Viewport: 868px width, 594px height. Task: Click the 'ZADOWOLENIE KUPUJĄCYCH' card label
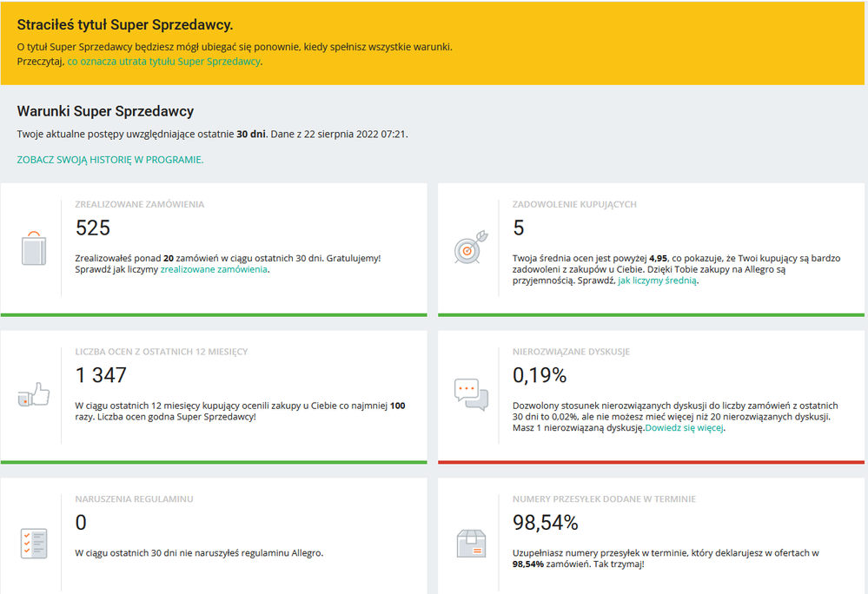tap(574, 204)
